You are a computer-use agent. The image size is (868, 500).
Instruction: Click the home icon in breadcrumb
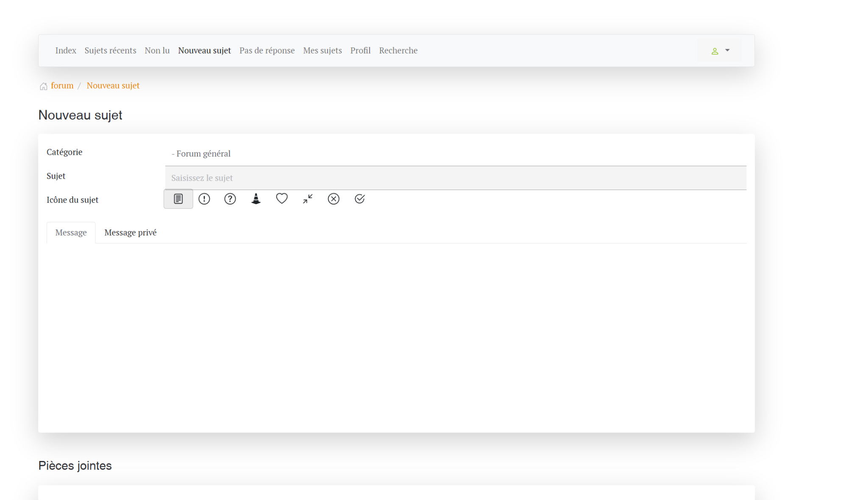coord(43,87)
